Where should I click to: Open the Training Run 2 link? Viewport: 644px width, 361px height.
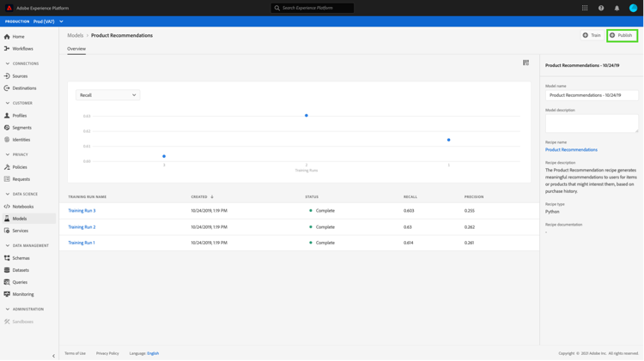[x=82, y=227]
